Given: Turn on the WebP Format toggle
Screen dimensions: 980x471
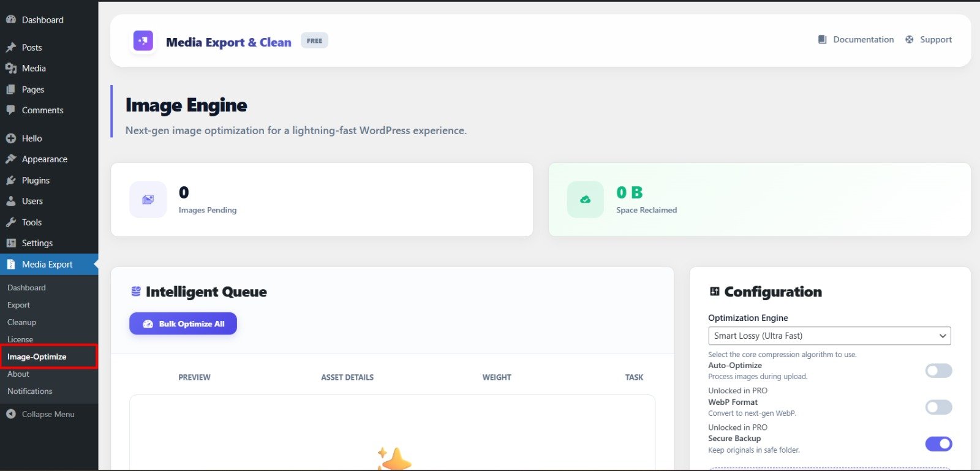Looking at the screenshot, I should (x=938, y=407).
